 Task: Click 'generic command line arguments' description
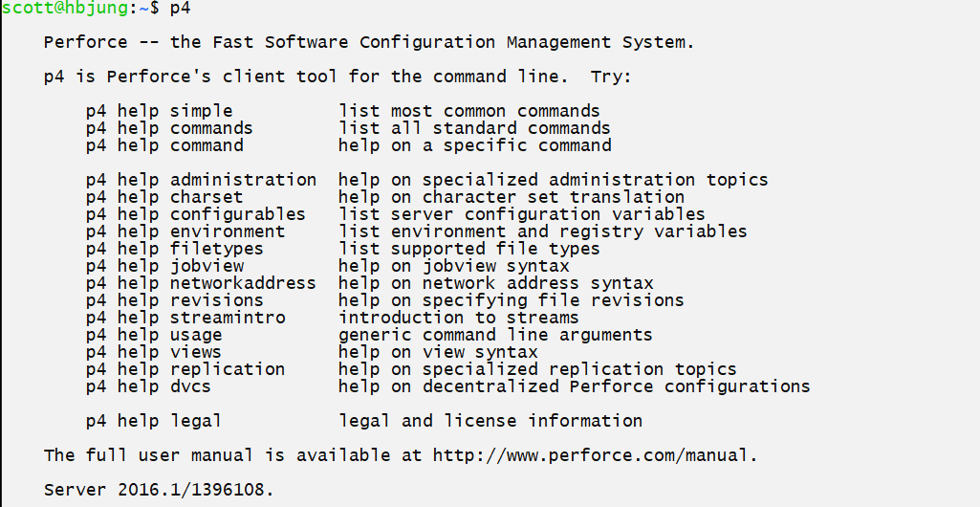click(x=495, y=335)
